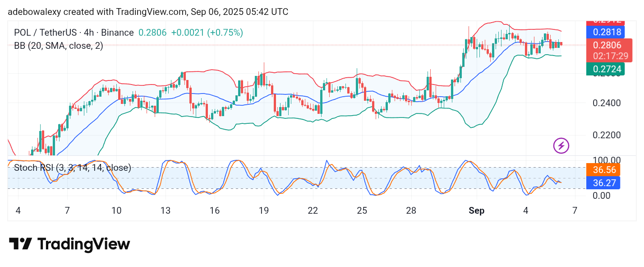Click the 13 date axis label
The height and width of the screenshot is (267, 644).
tap(166, 211)
